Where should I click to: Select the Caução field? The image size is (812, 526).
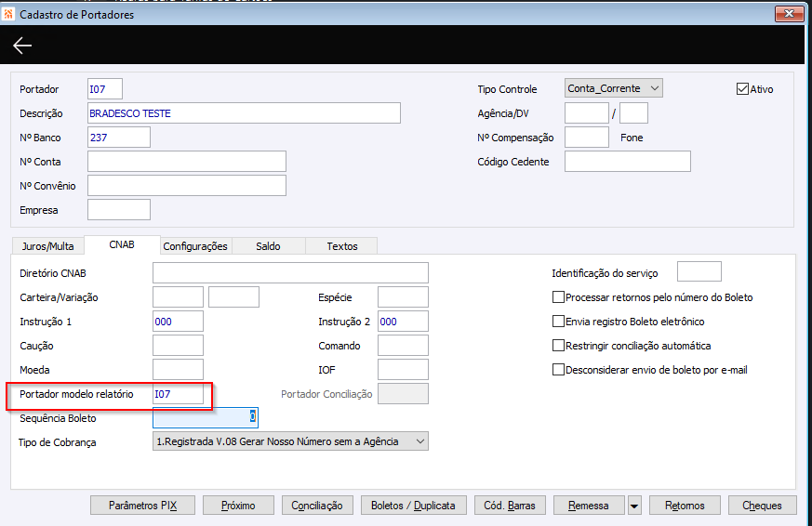click(x=179, y=346)
